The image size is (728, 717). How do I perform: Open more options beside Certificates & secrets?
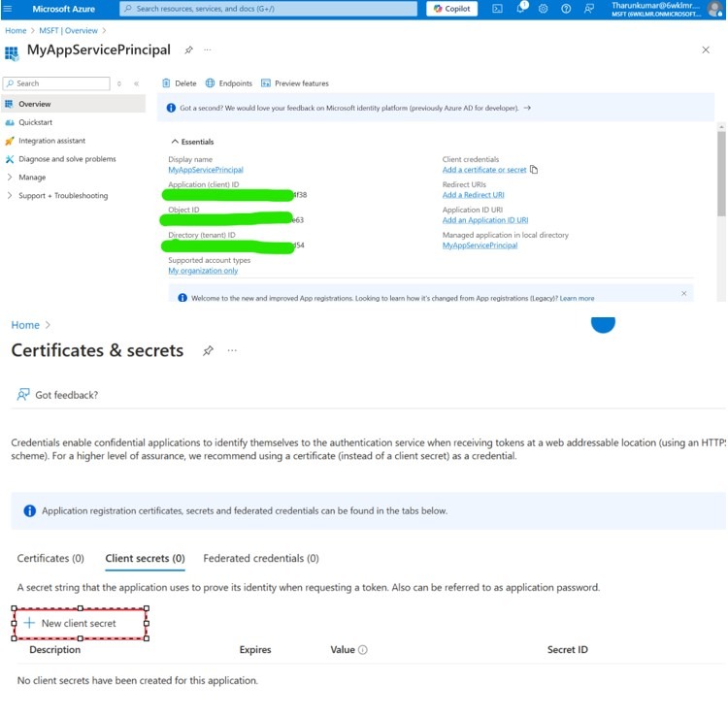(232, 350)
